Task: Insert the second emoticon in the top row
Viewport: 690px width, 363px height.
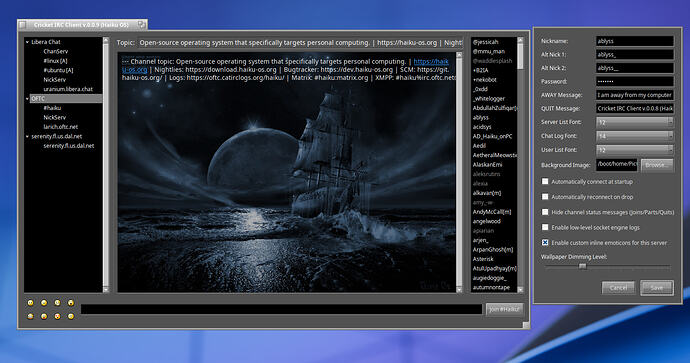Action: click(x=44, y=303)
